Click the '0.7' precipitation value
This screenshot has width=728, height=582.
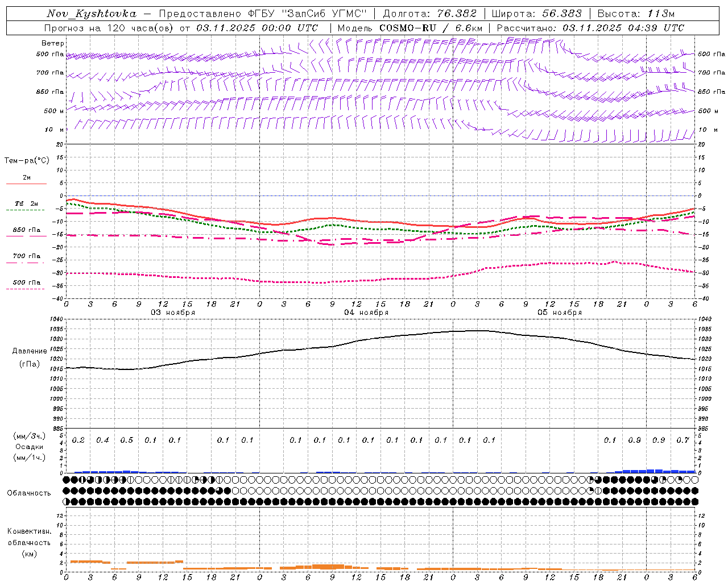point(682,440)
